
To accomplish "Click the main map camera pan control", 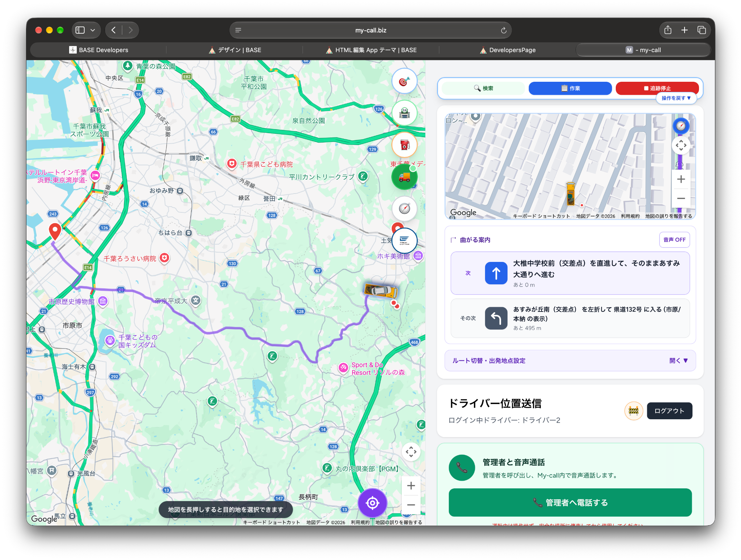I will (411, 452).
